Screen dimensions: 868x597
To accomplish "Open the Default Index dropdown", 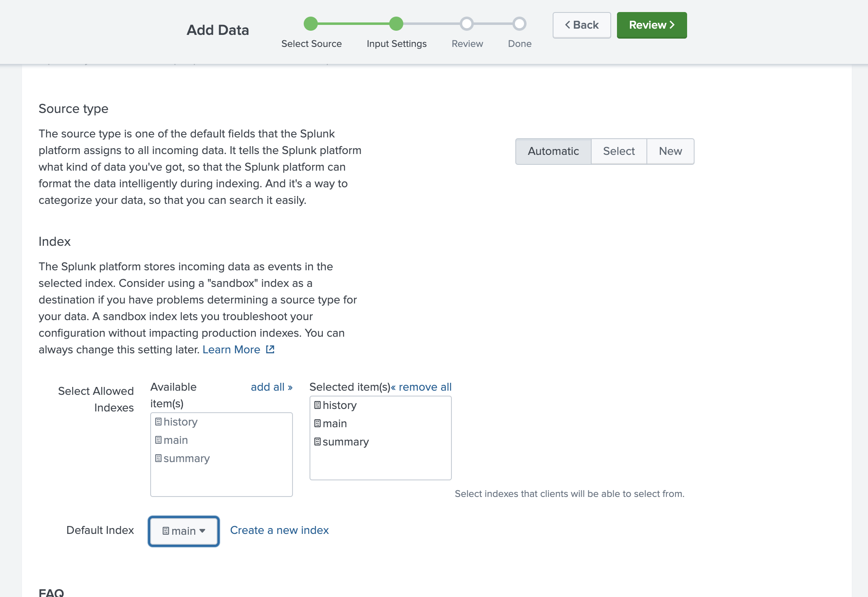I will pyautogui.click(x=183, y=531).
